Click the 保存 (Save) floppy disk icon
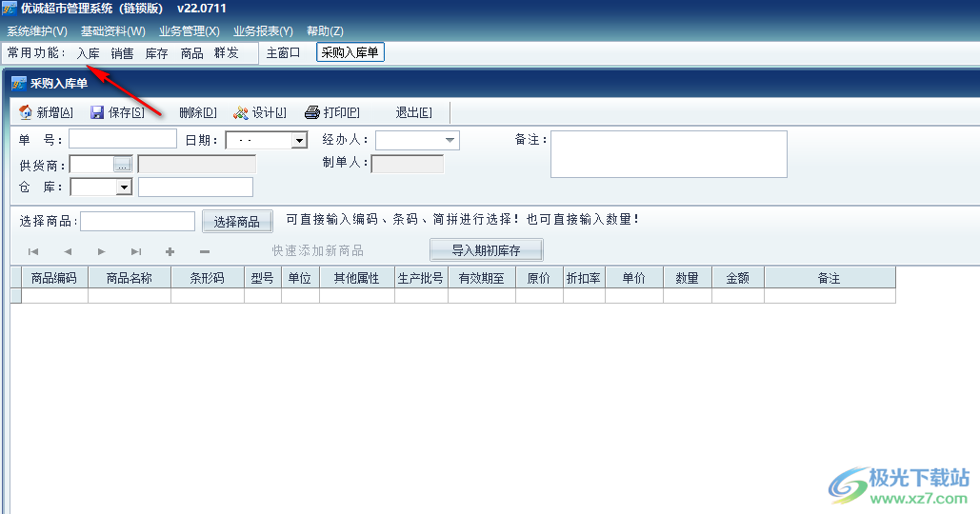The height and width of the screenshot is (514, 980). (x=97, y=112)
